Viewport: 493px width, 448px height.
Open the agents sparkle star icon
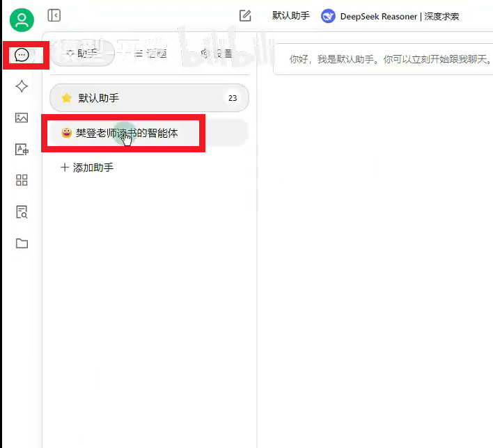22,86
